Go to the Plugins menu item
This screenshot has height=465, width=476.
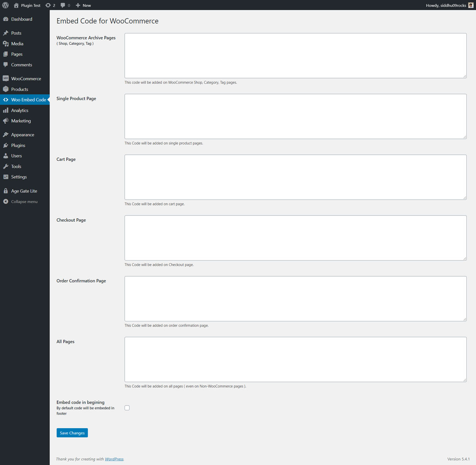(25, 145)
